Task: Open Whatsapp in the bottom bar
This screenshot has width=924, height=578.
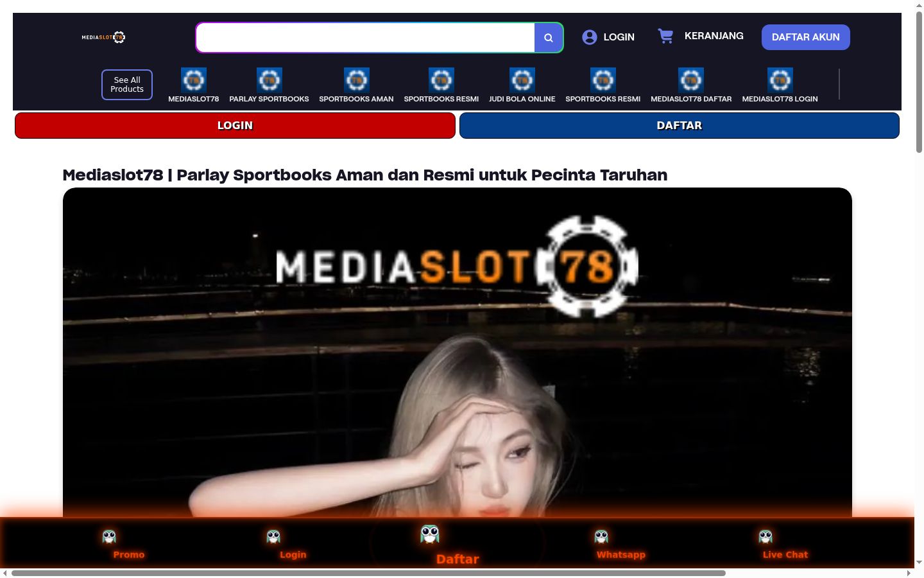Action: tap(620, 545)
